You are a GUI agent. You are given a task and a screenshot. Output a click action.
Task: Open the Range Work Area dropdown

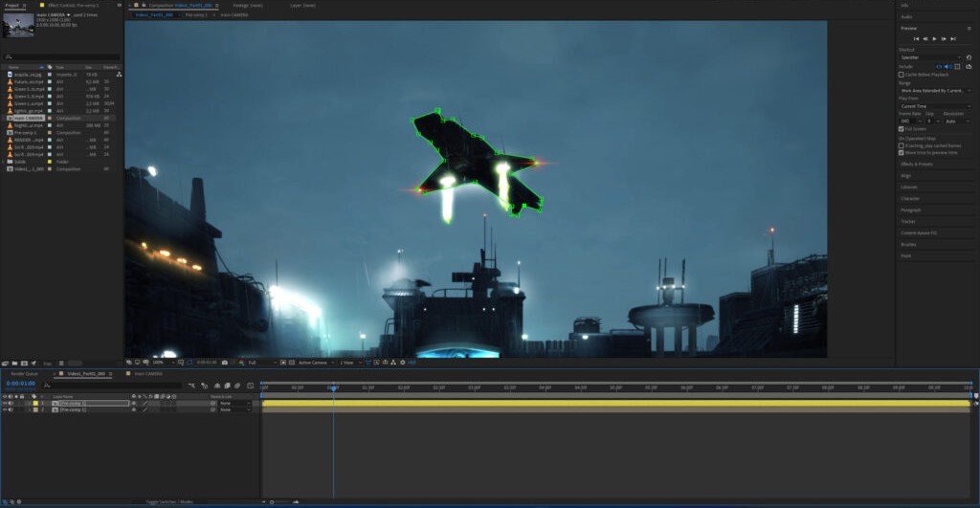click(x=935, y=91)
